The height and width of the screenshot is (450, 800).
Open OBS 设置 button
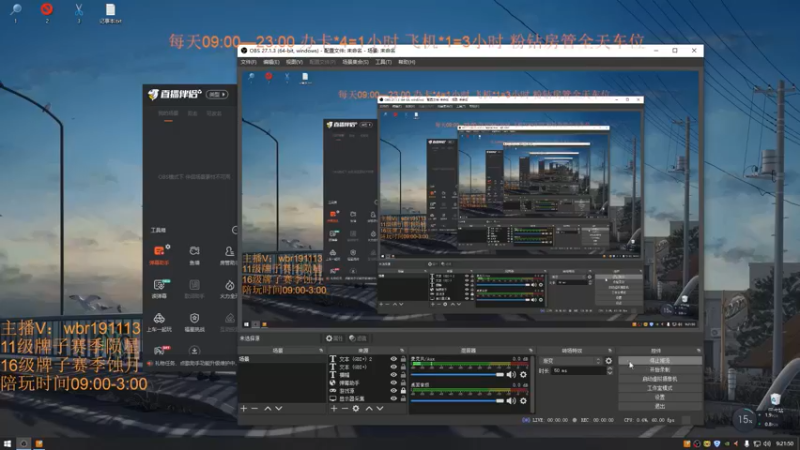(x=660, y=397)
